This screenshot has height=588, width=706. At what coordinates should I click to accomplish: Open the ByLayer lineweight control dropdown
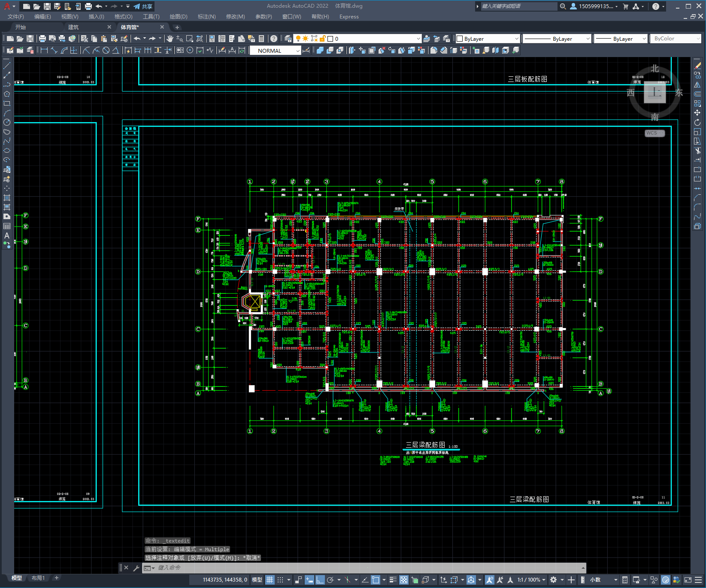(621, 39)
